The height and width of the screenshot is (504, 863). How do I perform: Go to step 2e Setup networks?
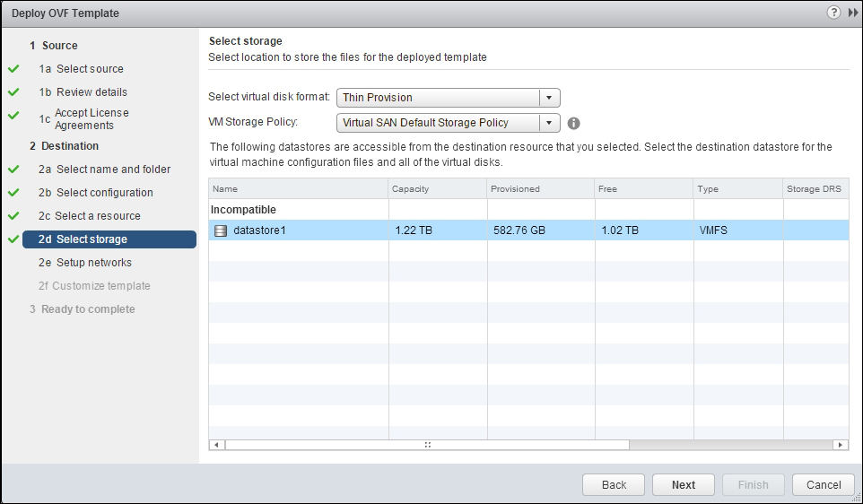84,263
